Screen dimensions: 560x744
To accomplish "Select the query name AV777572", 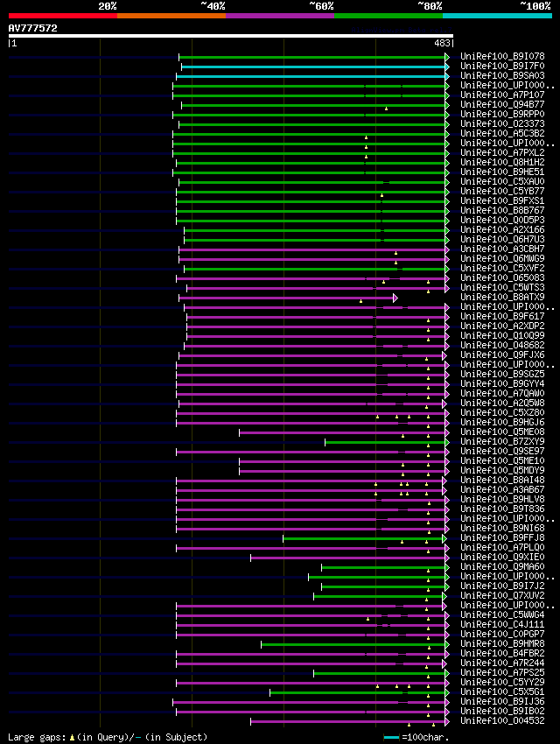I will (x=32, y=28).
